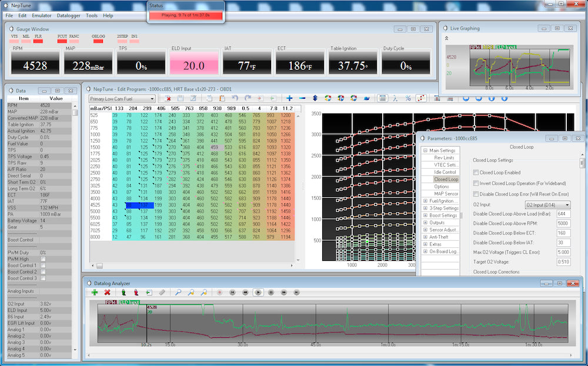Image resolution: width=588 pixels, height=366 pixels.
Task: Open the Datalogger menu
Action: pos(68,16)
